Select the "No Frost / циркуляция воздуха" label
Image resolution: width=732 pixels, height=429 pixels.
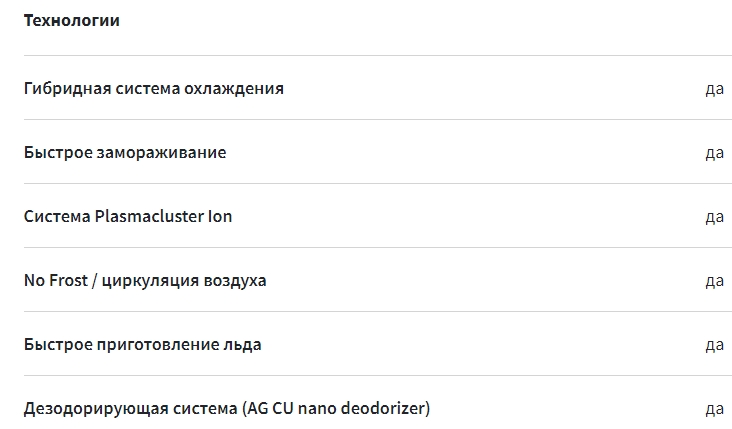click(145, 280)
